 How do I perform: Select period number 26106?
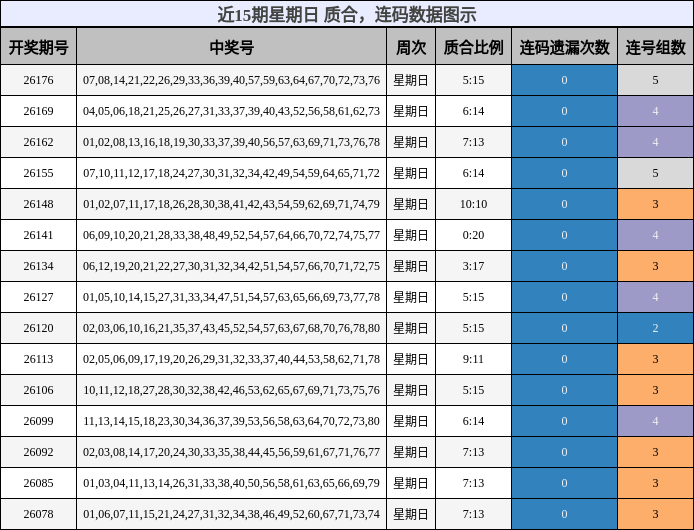point(39,390)
